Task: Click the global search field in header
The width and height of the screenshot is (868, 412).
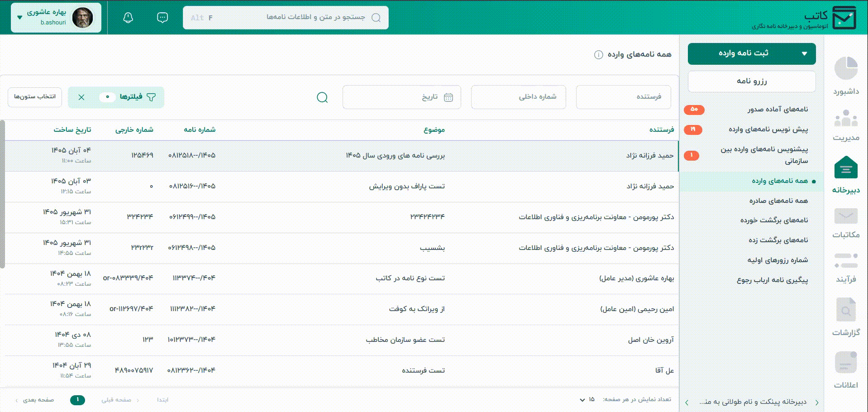Action: tap(286, 18)
